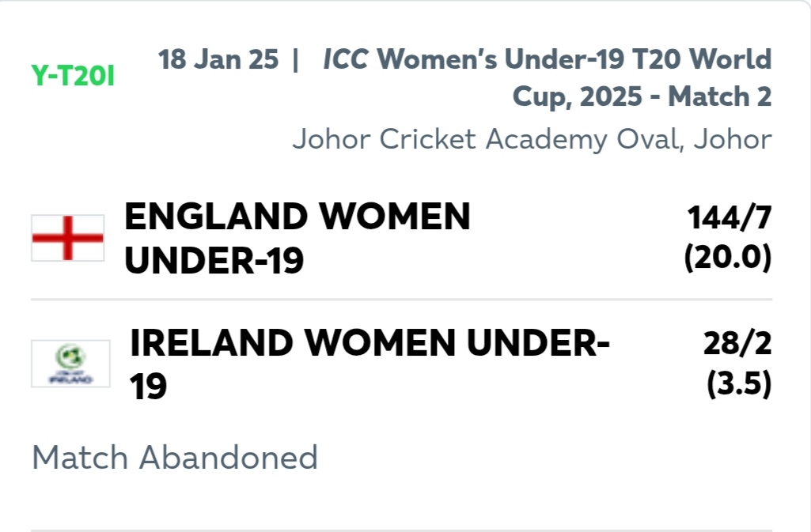Open the ICC Women's Under-19 T20 World Cup title
This screenshot has height=532, width=811.
click(x=548, y=77)
